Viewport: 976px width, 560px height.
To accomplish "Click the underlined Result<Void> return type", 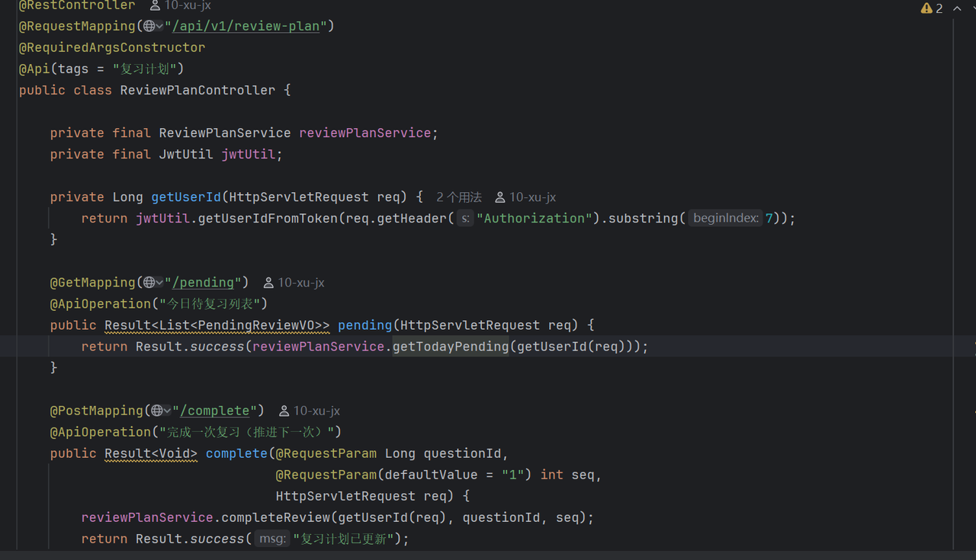I will (x=151, y=453).
